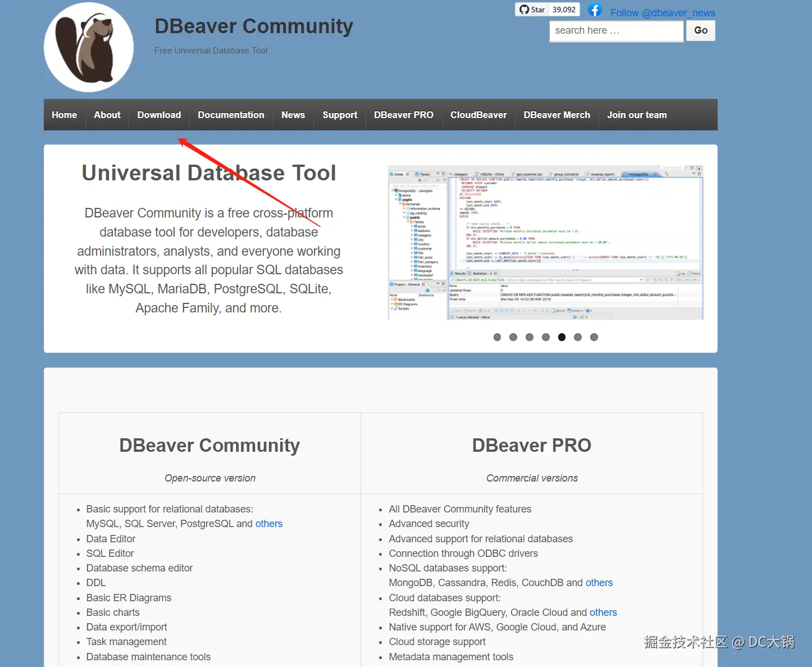
Task: Click the 'Universal Database Tool' heading
Action: pos(209,173)
